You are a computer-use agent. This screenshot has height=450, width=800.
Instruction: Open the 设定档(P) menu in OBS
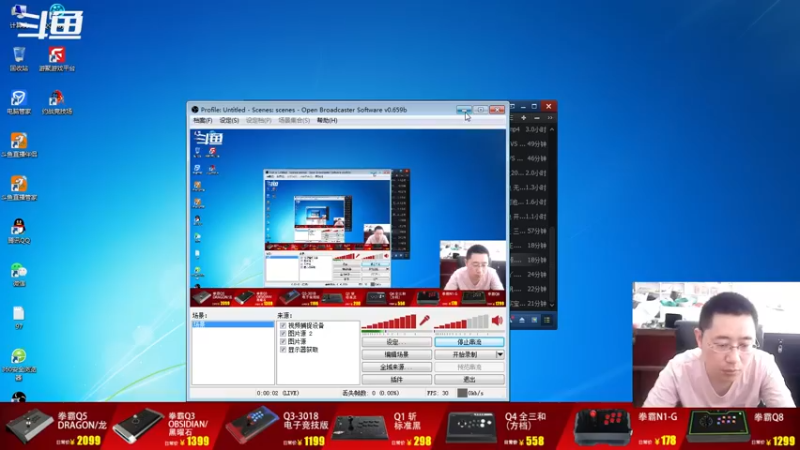click(259, 120)
